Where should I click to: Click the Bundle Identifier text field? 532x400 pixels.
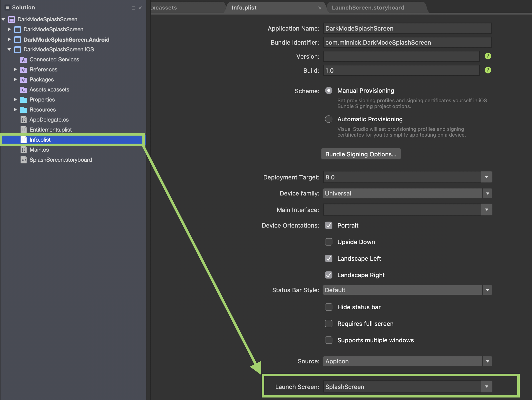click(407, 42)
